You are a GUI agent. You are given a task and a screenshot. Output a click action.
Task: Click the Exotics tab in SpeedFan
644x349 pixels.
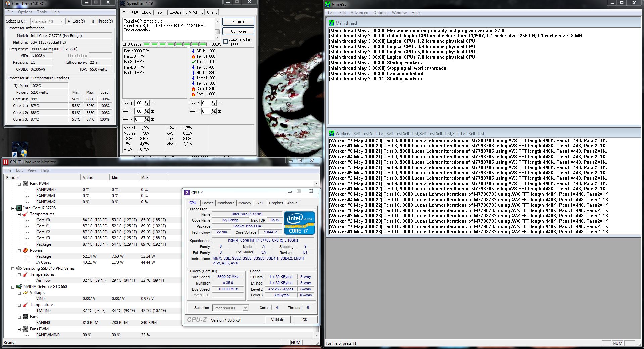175,12
